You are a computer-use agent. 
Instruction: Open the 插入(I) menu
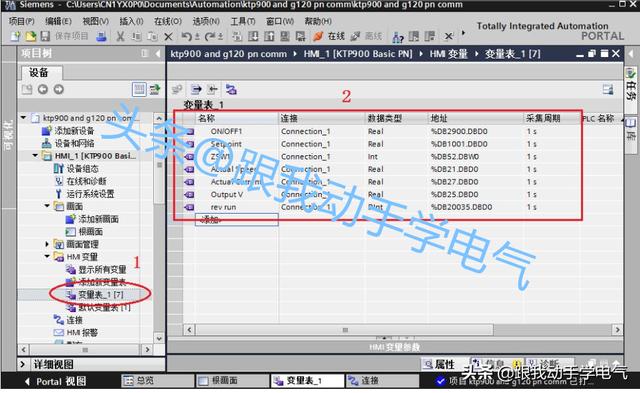coord(131,21)
